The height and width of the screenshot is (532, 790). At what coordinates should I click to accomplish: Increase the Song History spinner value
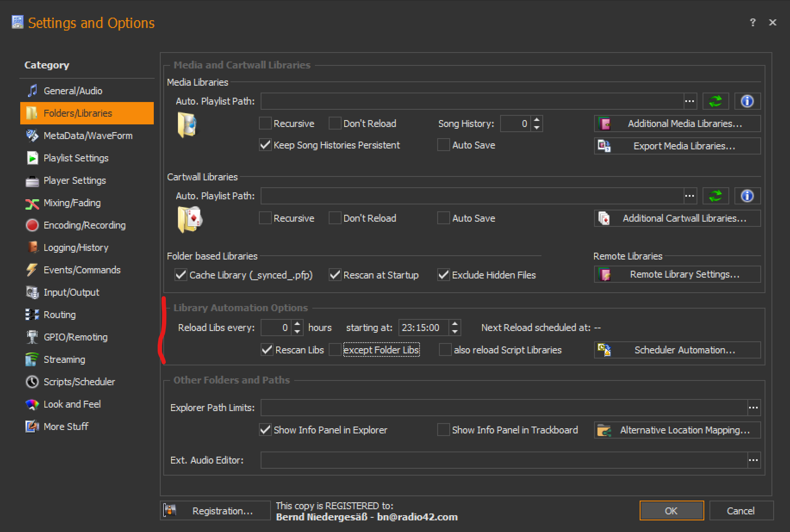[x=537, y=120]
